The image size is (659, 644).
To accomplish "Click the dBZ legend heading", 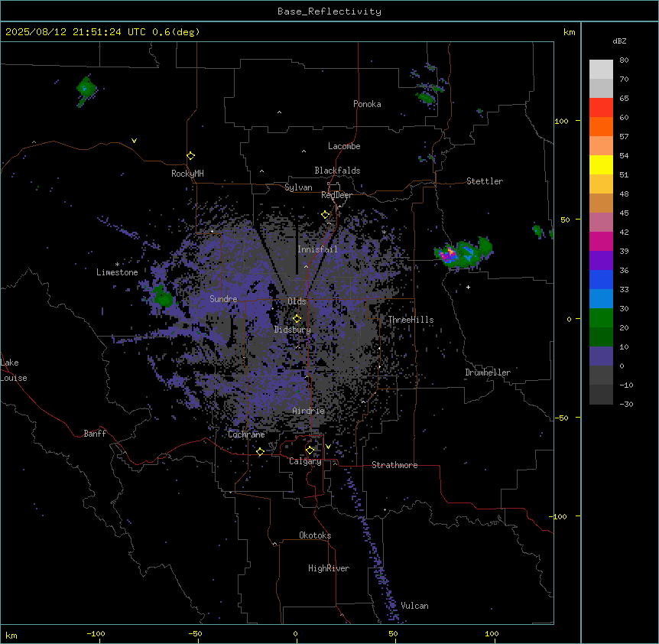I will [619, 41].
